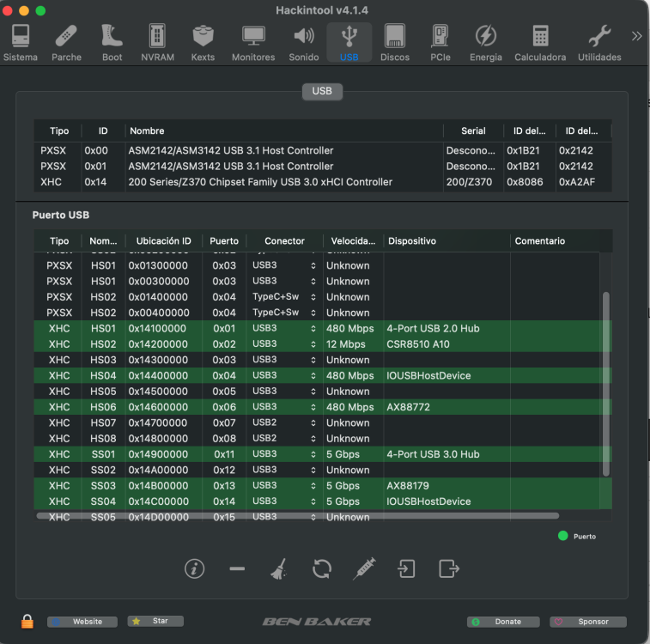Viewport: 650px width, 644px height.
Task: Sort controllers by Nombre column header
Action: pos(284,131)
